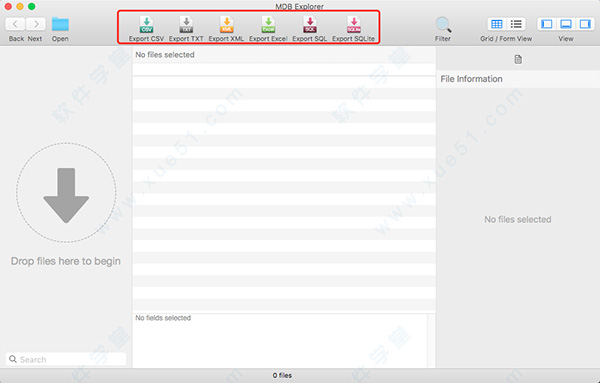600x383 pixels.
Task: Choose the Export TXT toolbar icon
Action: point(186,25)
